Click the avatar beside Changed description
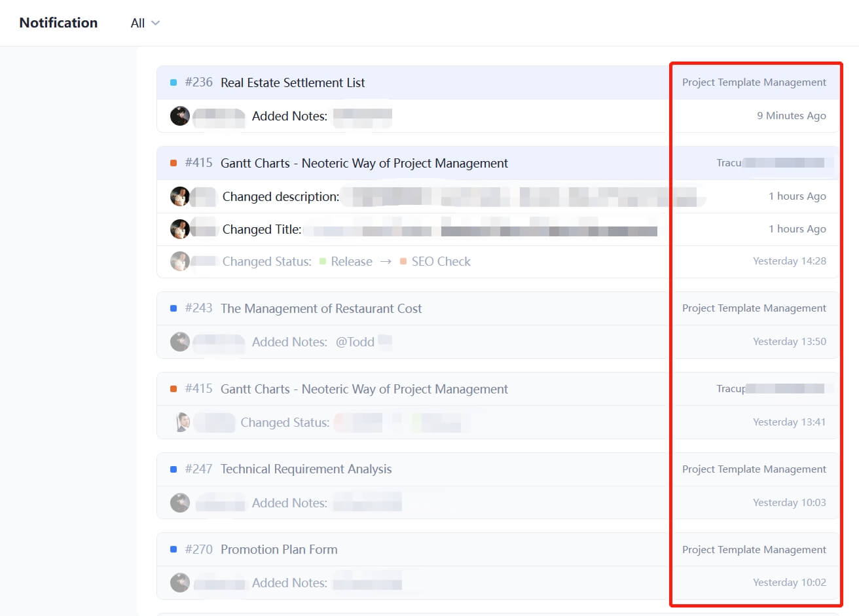Screen dimensions: 859x616 pos(180,196)
